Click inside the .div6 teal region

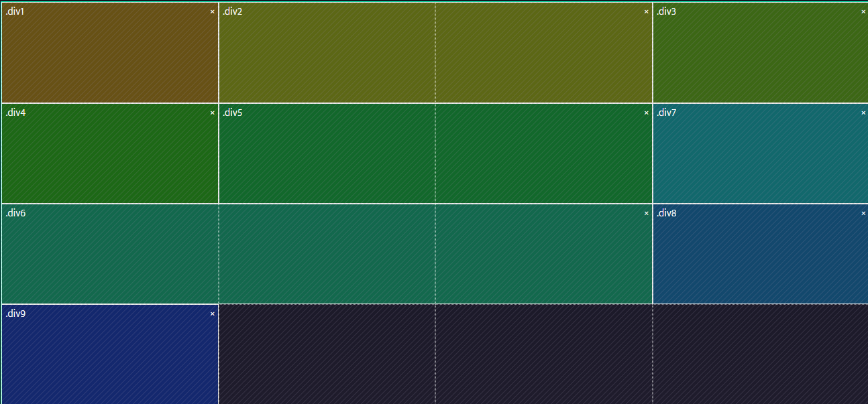[x=322, y=255]
